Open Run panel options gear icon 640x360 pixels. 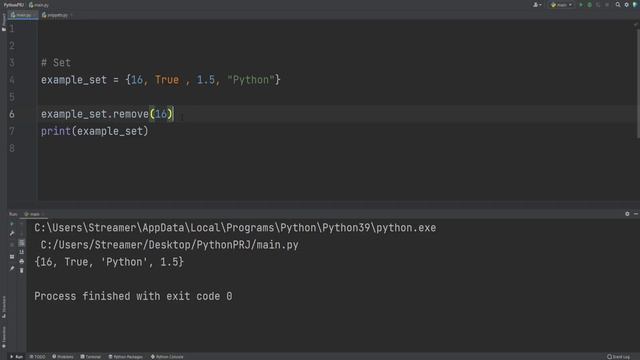627,214
